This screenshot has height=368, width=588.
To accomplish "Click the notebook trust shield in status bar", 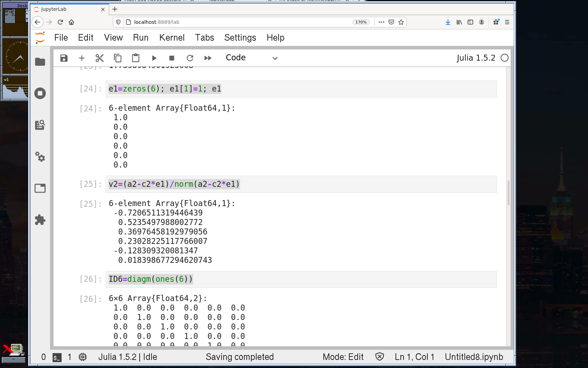I will (379, 357).
